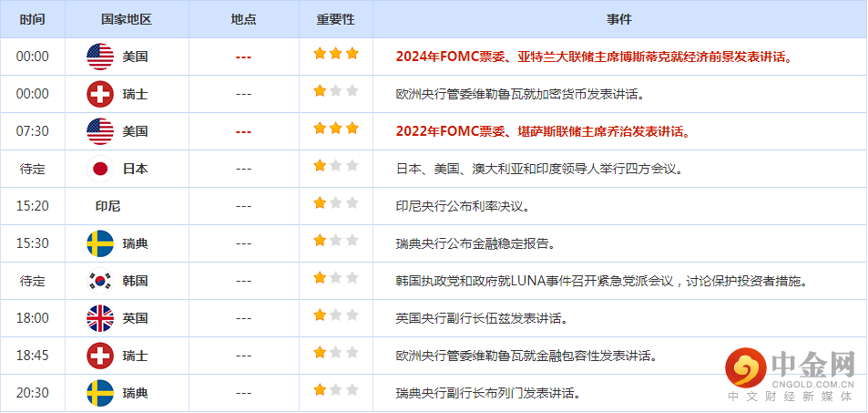868x413 pixels.
Task: Click the 15:20 time cell
Action: point(33,206)
